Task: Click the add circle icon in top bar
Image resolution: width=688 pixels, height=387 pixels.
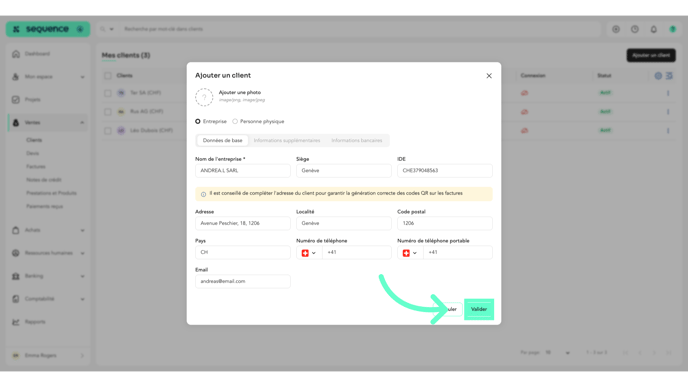Action: (616, 29)
